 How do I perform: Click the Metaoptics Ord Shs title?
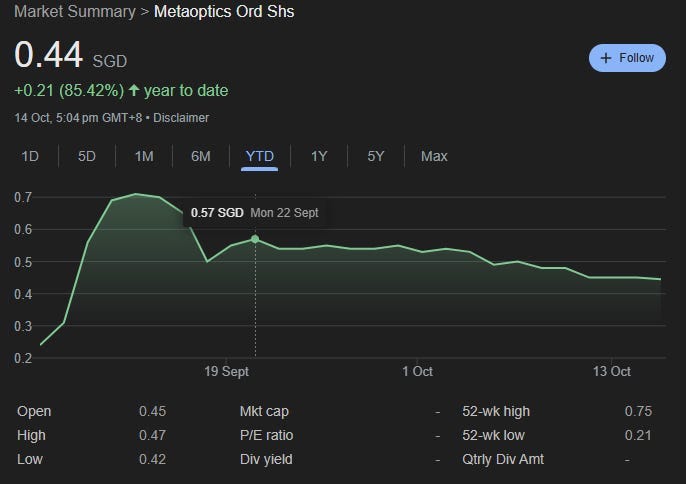click(224, 11)
